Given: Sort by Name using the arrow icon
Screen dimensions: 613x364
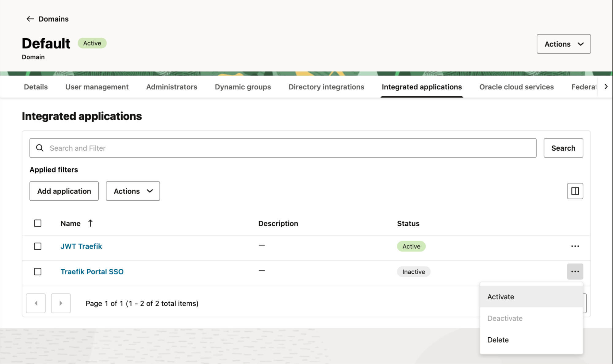Looking at the screenshot, I should click(90, 223).
